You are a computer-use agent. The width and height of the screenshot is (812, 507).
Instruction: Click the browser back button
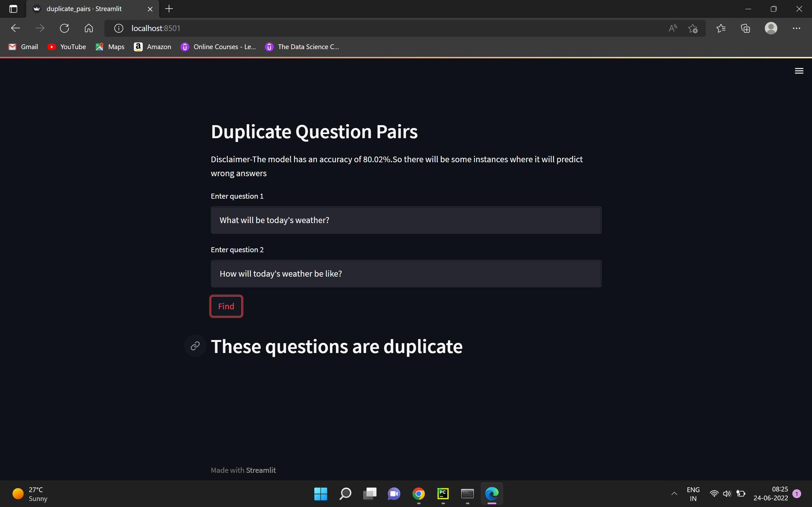coord(15,28)
